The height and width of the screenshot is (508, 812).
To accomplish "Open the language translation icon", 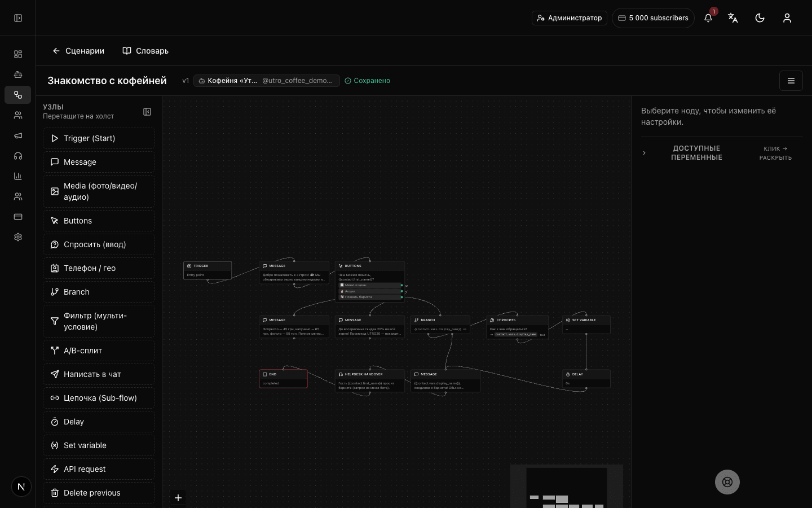I will [733, 18].
